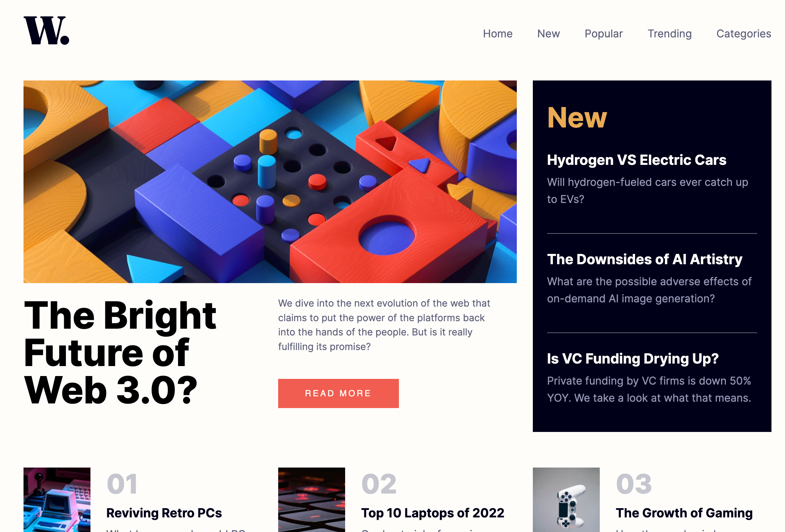Open the Hydrogen VS Electric Cars article
The width and height of the screenshot is (785, 532).
tap(636, 160)
